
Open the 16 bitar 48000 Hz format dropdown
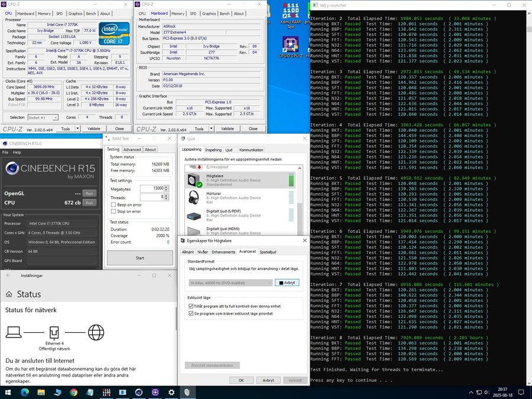click(x=230, y=283)
